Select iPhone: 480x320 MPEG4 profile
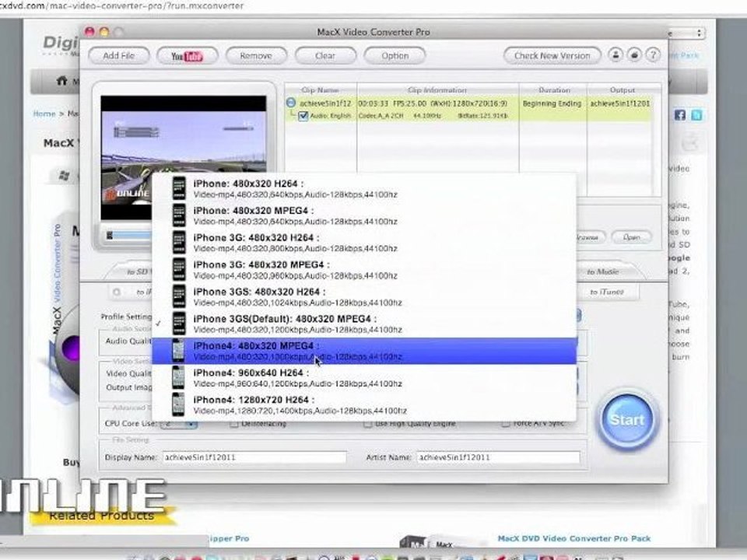 coord(364,215)
